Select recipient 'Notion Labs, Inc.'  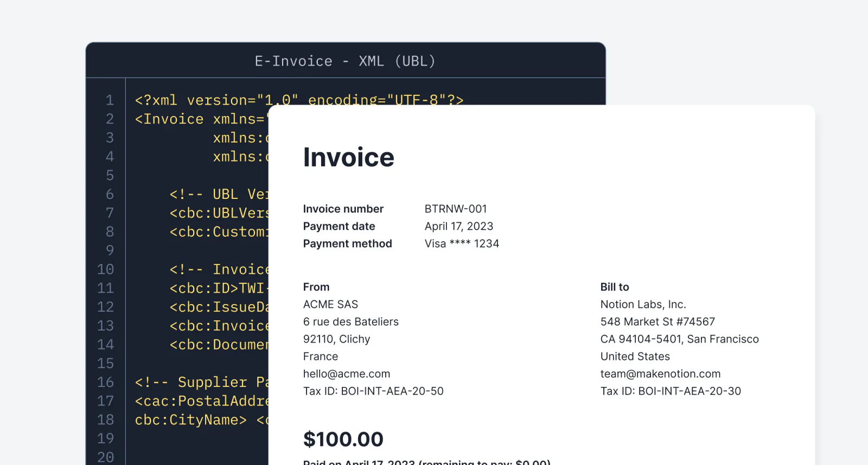(643, 305)
